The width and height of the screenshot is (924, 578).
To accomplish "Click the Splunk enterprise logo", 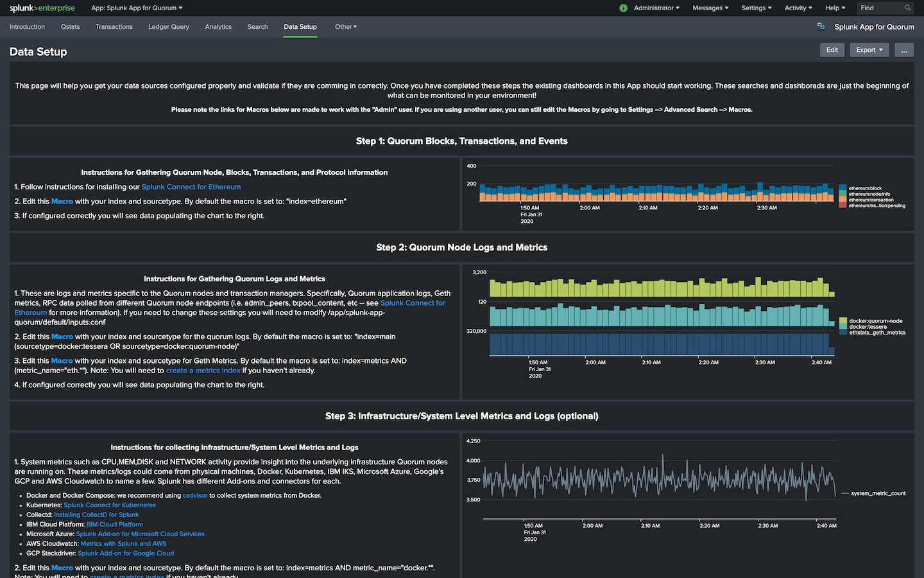I will pos(42,8).
